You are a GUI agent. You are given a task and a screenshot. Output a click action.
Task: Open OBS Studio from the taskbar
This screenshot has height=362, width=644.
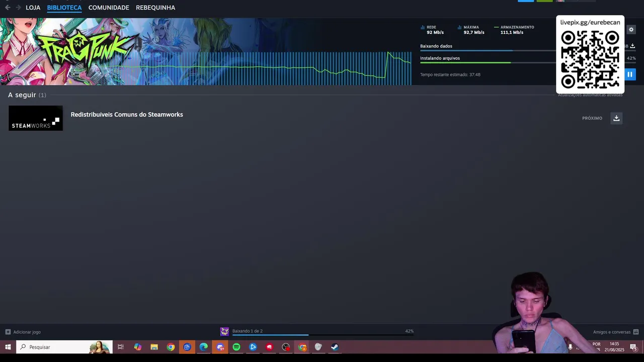(286, 347)
